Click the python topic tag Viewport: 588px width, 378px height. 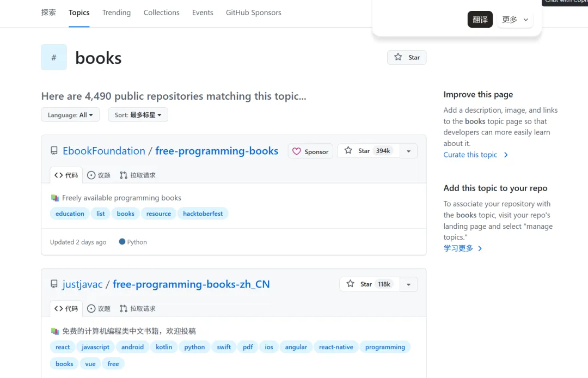click(x=194, y=347)
